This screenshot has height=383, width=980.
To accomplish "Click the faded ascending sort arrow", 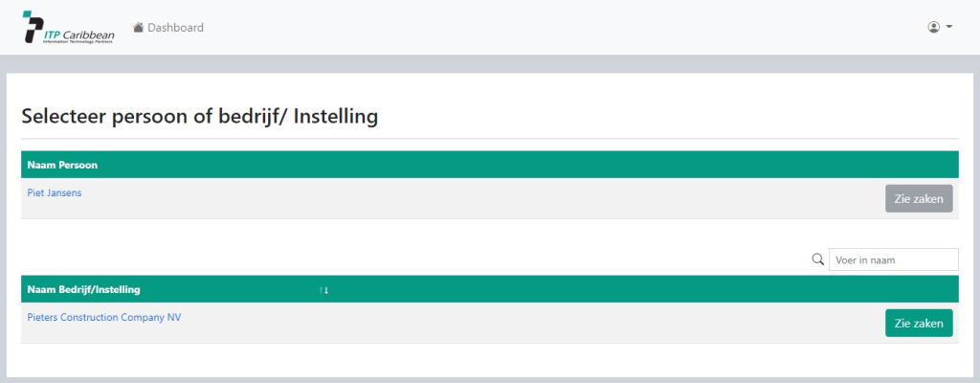I will tap(321, 290).
